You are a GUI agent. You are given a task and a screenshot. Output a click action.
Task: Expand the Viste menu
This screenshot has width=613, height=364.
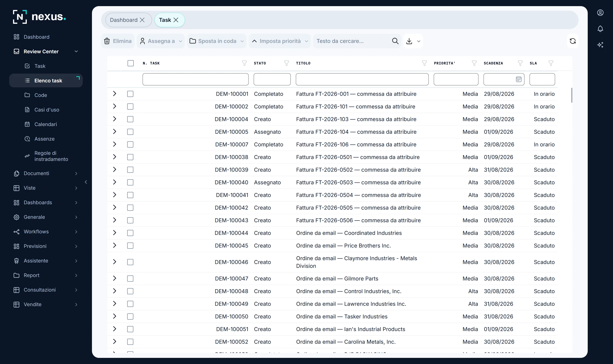[x=76, y=188]
